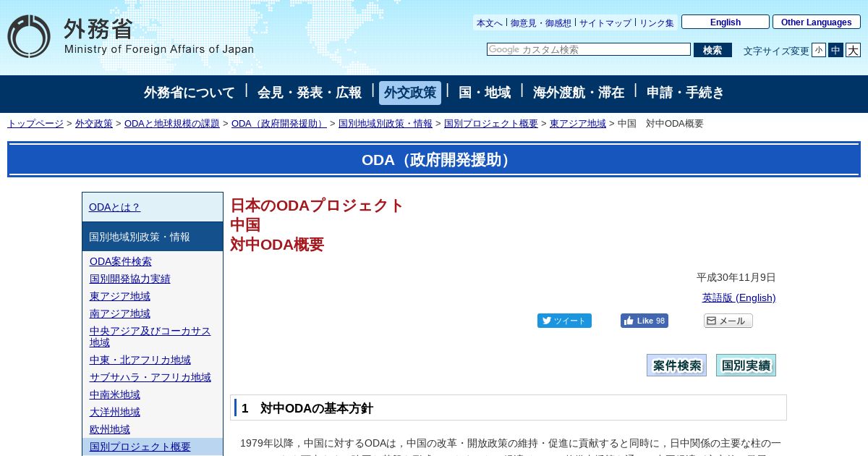Click the メール share button

click(728, 321)
